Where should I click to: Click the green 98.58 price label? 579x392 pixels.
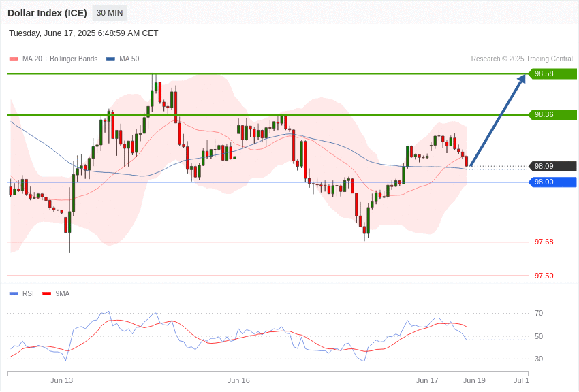[x=553, y=73]
